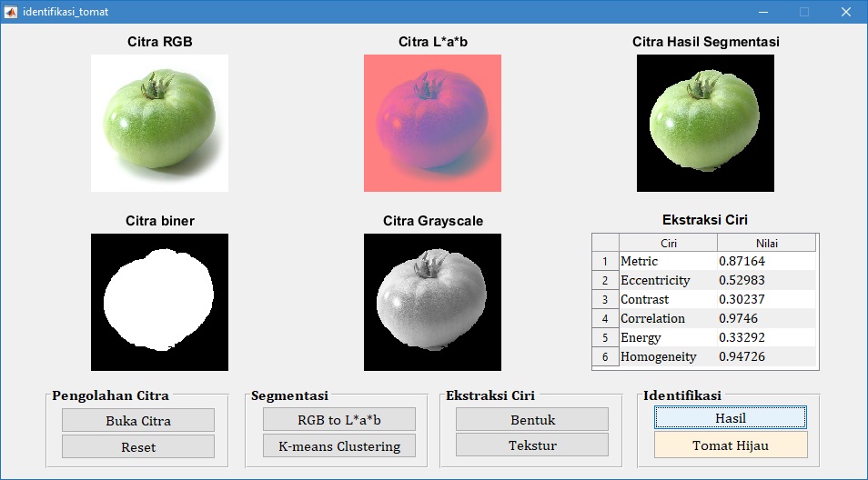Select the Eccentricity value 0.52983 cell
868x480 pixels.
pyautogui.click(x=766, y=281)
